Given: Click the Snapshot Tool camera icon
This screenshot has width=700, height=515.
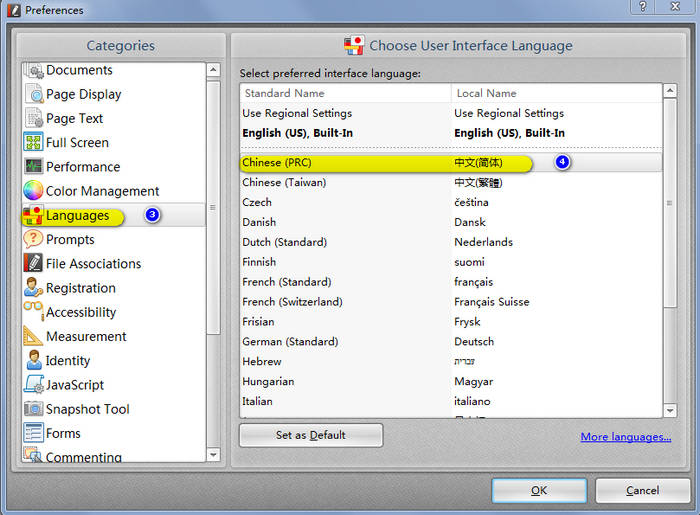Looking at the screenshot, I should point(33,409).
